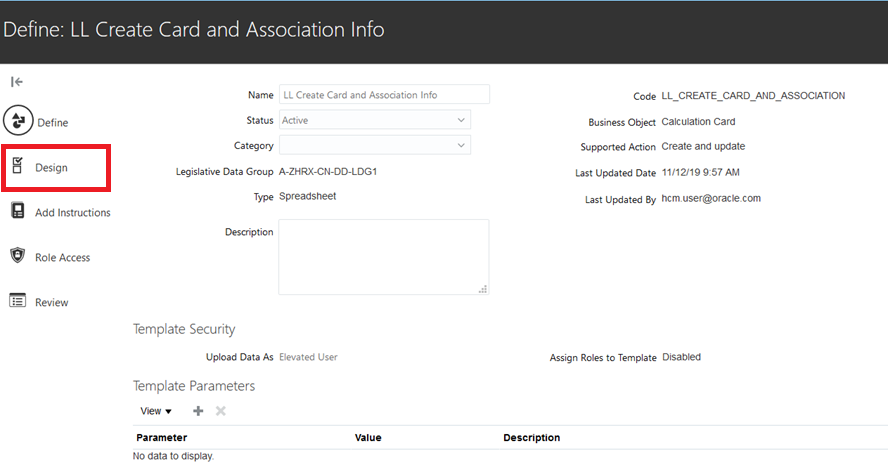Go to the Design tab label
Screen dimensions: 888x472
52,168
